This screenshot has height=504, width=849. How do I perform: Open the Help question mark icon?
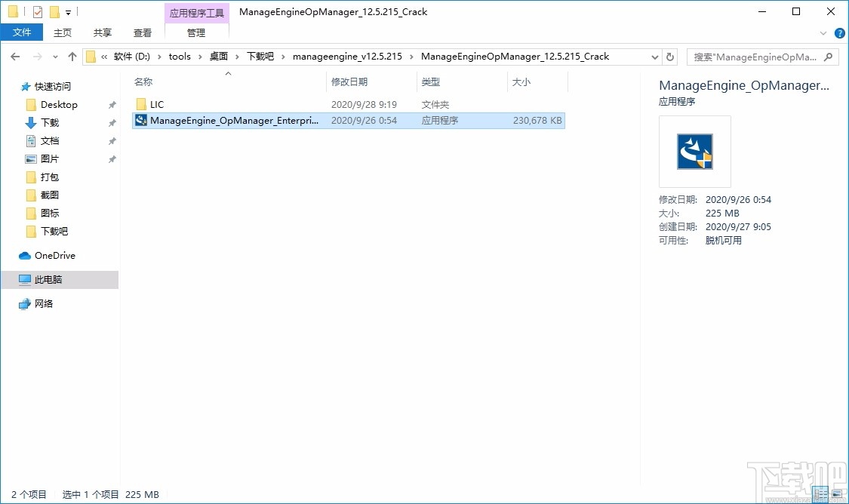click(839, 32)
